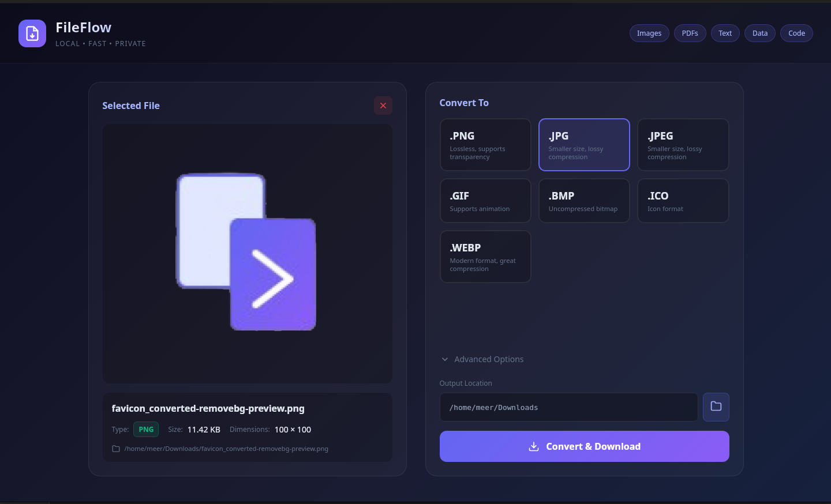Click the FileFlow logo icon
Viewport: 831px width, 504px height.
[x=32, y=33]
